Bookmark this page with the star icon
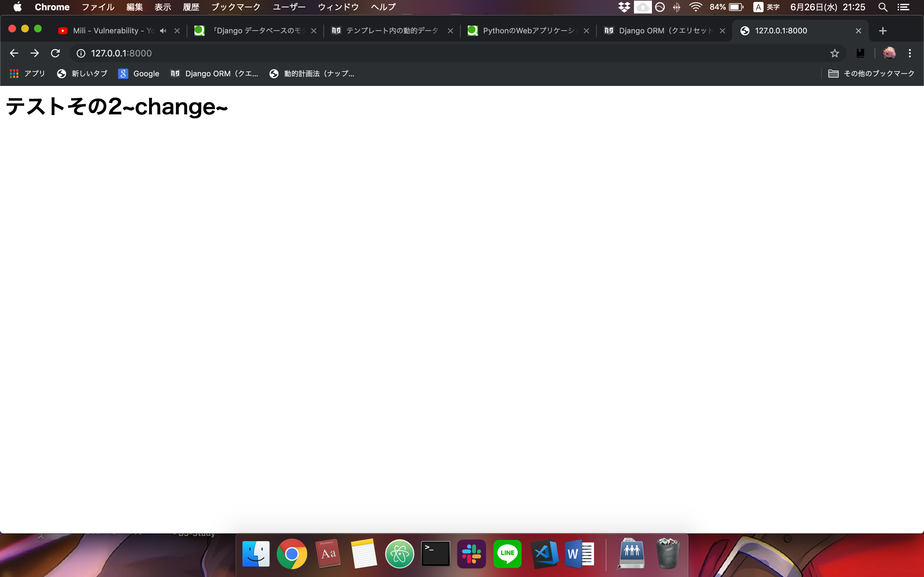The width and height of the screenshot is (924, 577). coord(835,54)
